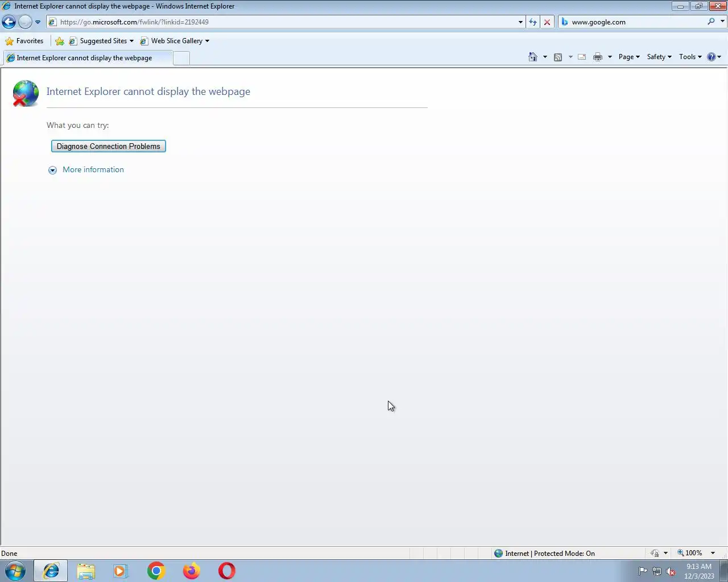Click the Print icon in command bar

pyautogui.click(x=598, y=57)
